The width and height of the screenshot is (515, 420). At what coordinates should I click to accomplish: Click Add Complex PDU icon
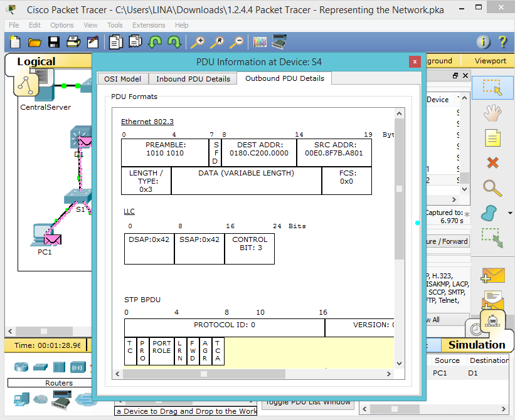pos(492,300)
